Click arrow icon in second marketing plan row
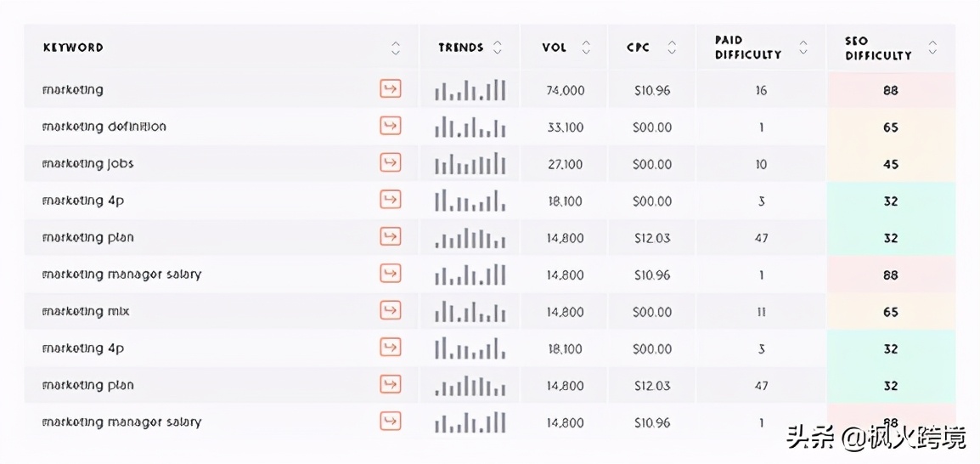The image size is (980, 464). tap(390, 385)
